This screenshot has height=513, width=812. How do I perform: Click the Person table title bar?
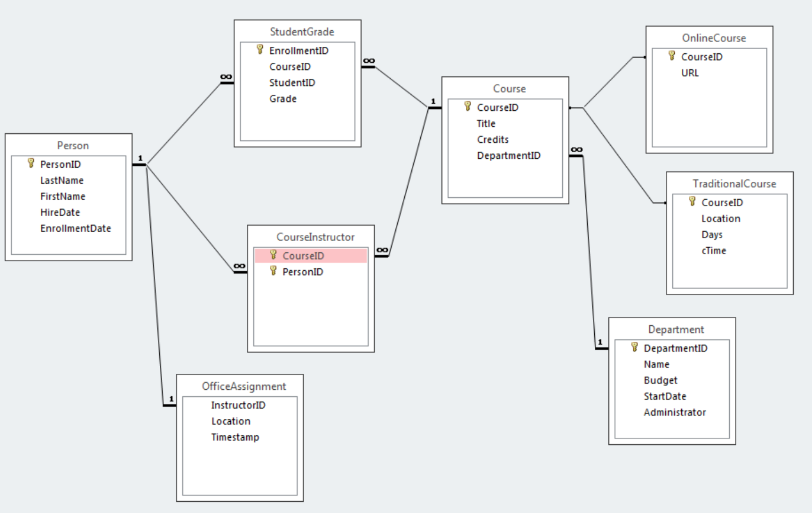(73, 145)
